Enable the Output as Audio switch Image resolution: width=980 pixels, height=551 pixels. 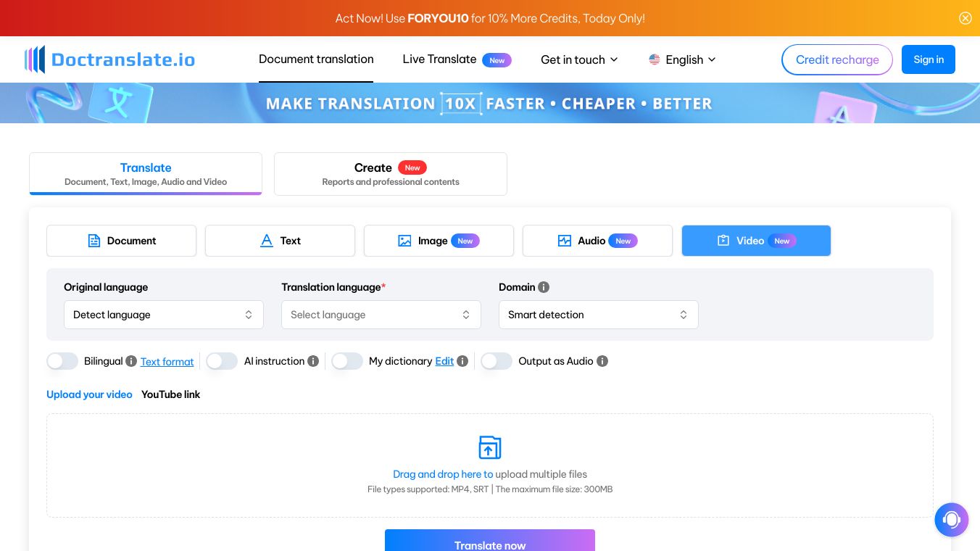(x=497, y=361)
